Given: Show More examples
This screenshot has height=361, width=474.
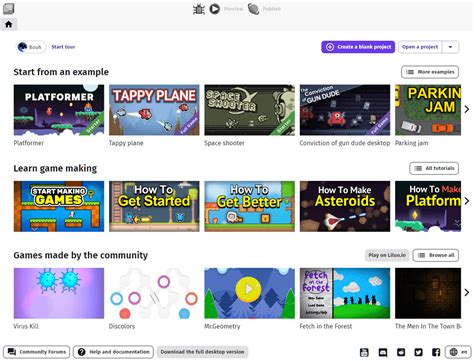Looking at the screenshot, I should [430, 72].
